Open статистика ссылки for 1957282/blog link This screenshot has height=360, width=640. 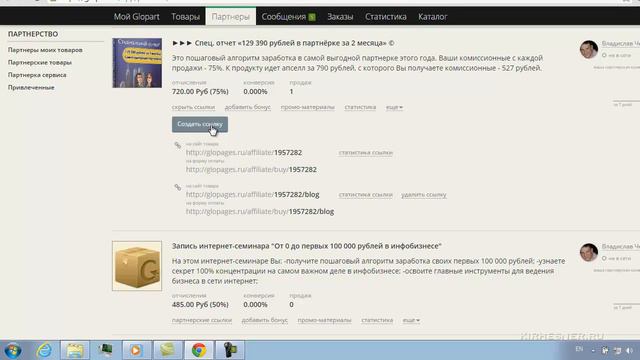point(366,195)
